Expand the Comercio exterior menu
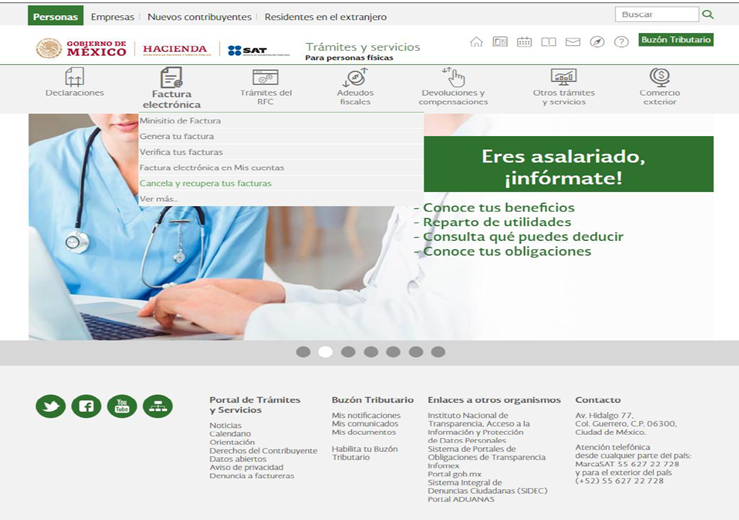Screen dimensions: 739x520 pyautogui.click(x=659, y=87)
